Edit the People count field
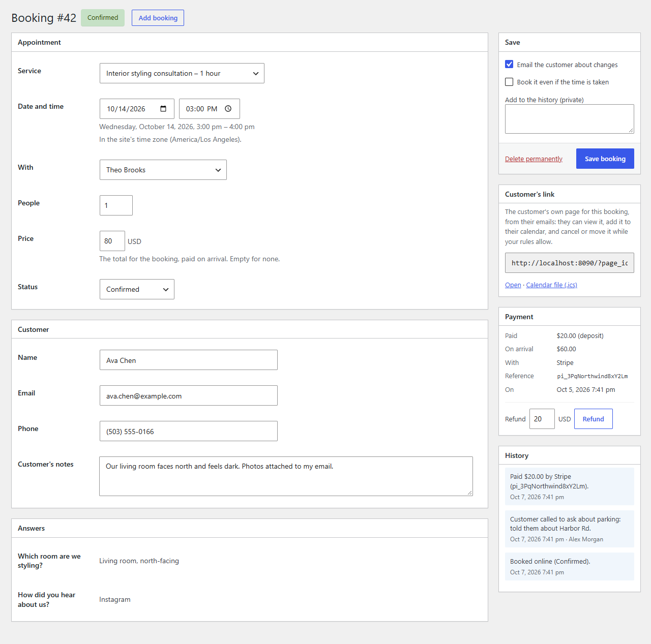 [116, 205]
